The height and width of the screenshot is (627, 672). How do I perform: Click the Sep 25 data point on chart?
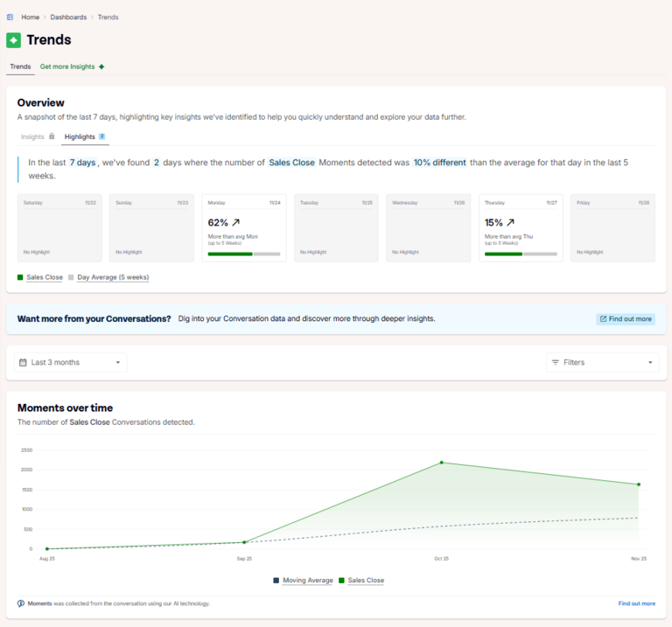click(244, 542)
